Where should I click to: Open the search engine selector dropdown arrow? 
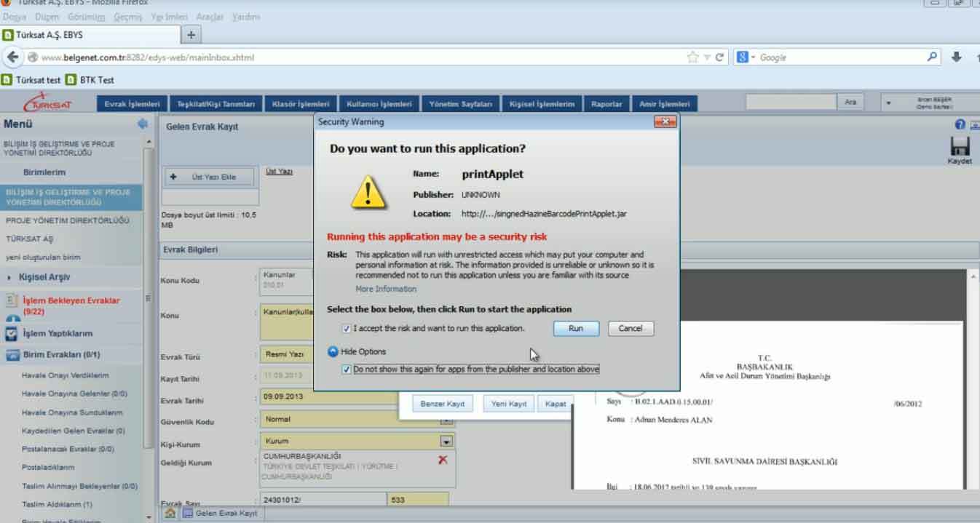[x=754, y=57]
